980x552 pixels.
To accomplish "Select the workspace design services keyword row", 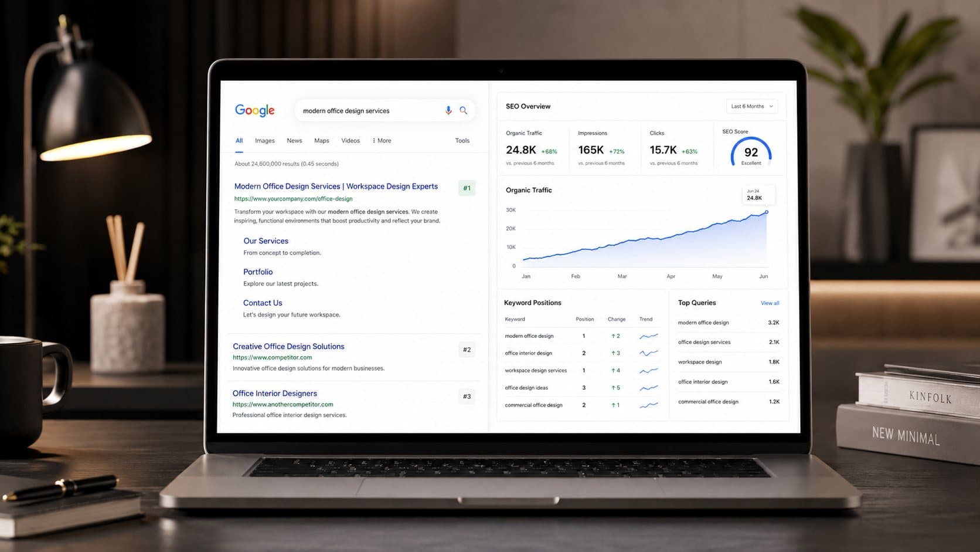I will click(x=582, y=371).
